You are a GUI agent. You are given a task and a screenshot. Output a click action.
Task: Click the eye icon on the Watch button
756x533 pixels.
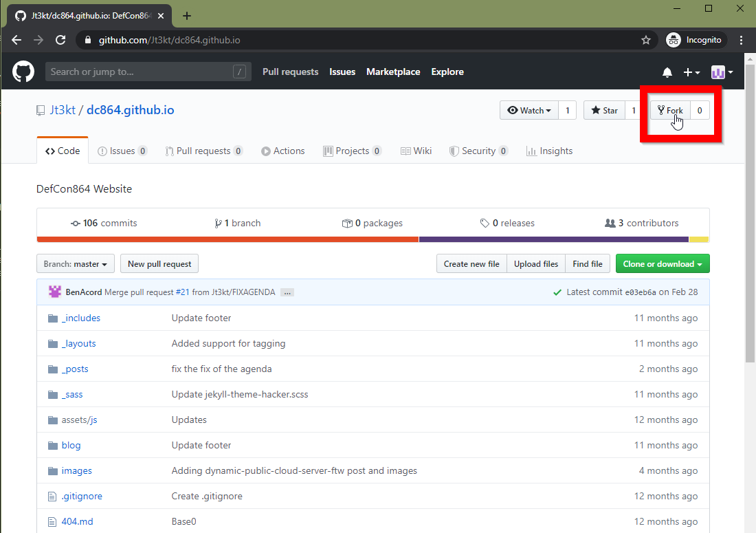pyautogui.click(x=513, y=110)
